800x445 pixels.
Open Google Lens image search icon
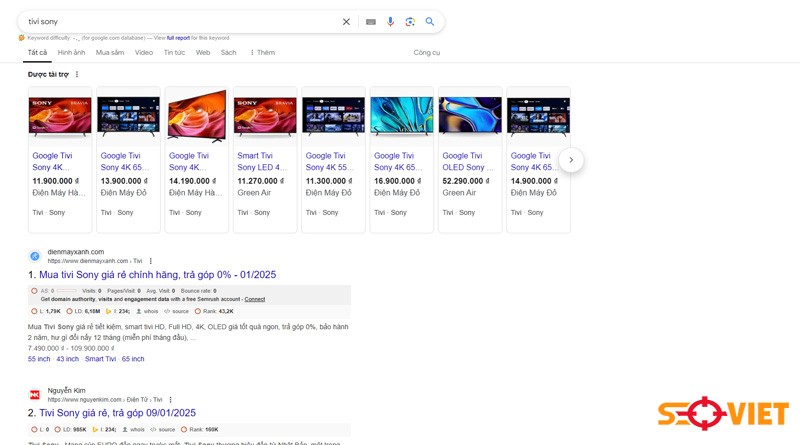point(410,21)
